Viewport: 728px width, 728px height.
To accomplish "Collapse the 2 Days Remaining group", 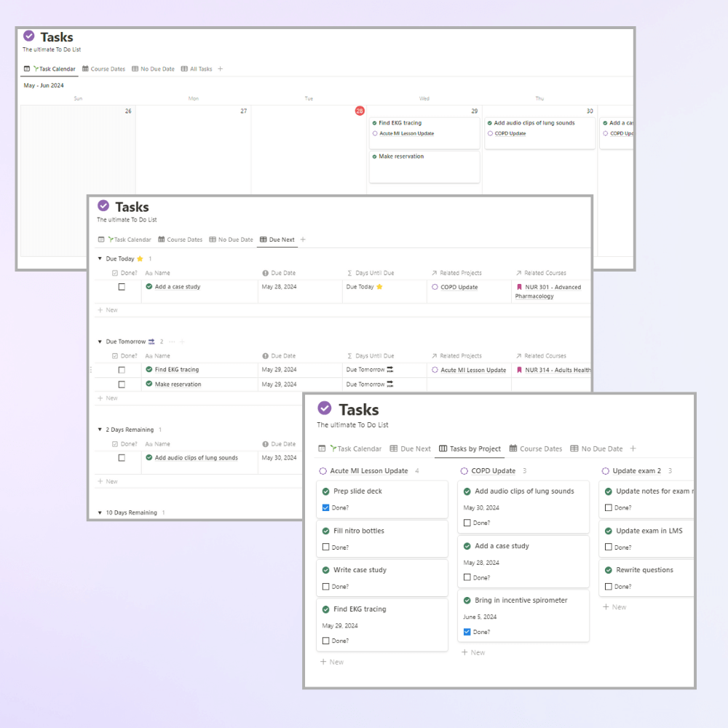I will [100, 430].
